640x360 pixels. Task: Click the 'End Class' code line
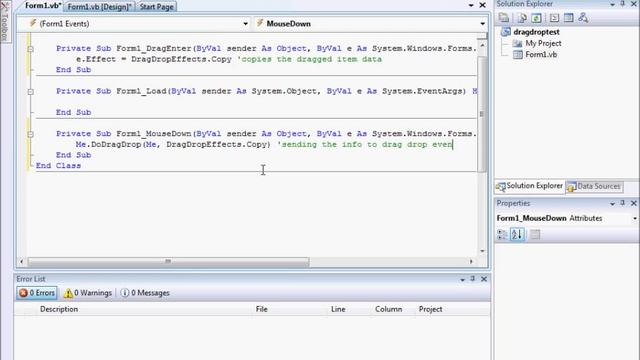point(58,166)
